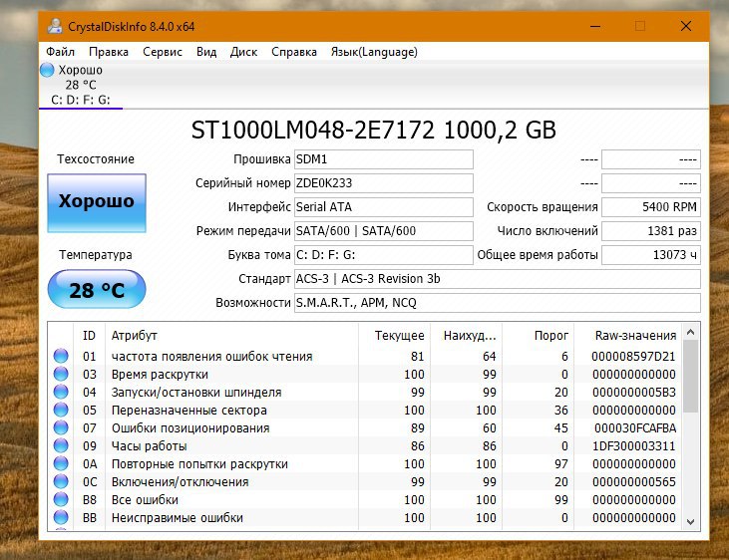Click the scroll up arrow of attribute list
729x560 pixels.
point(690,332)
